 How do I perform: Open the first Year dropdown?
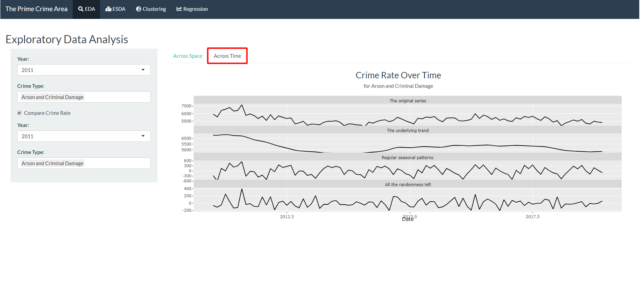tap(84, 70)
